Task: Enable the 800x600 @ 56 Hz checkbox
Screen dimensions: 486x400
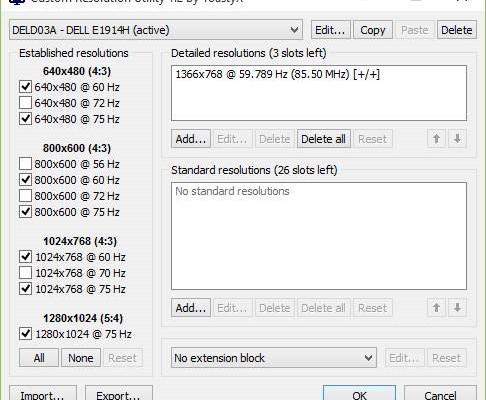Action: [x=25, y=164]
